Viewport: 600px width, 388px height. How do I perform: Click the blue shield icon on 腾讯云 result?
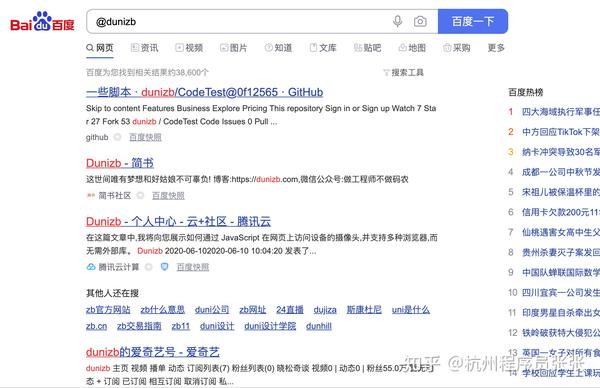165,267
